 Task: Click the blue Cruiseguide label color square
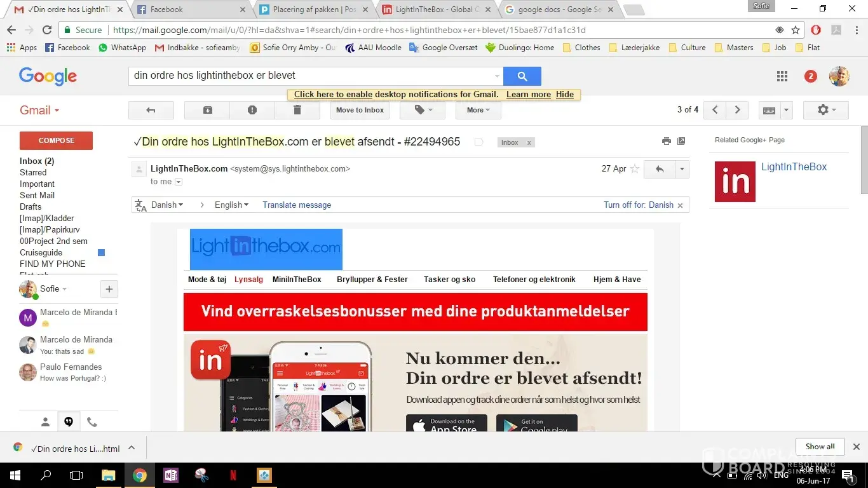click(101, 253)
